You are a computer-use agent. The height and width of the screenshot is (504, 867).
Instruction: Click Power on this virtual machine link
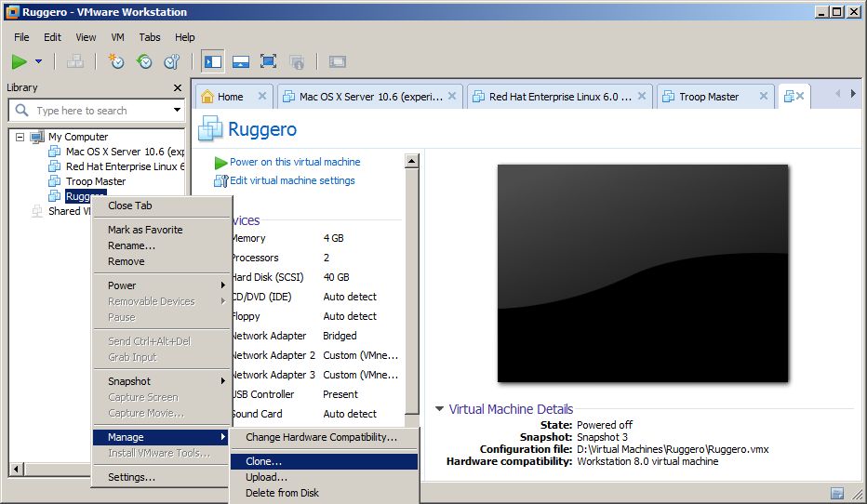pos(294,162)
